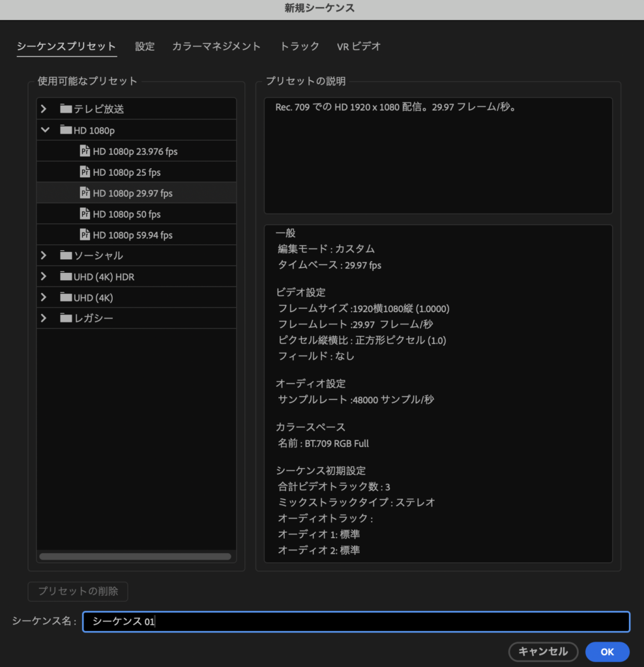This screenshot has height=667, width=644.
Task: Click the レガシー folder icon
Action: 65,318
